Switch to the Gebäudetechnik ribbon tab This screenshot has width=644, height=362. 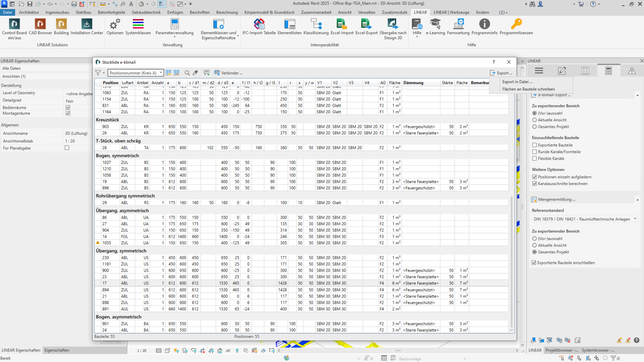coord(146,12)
